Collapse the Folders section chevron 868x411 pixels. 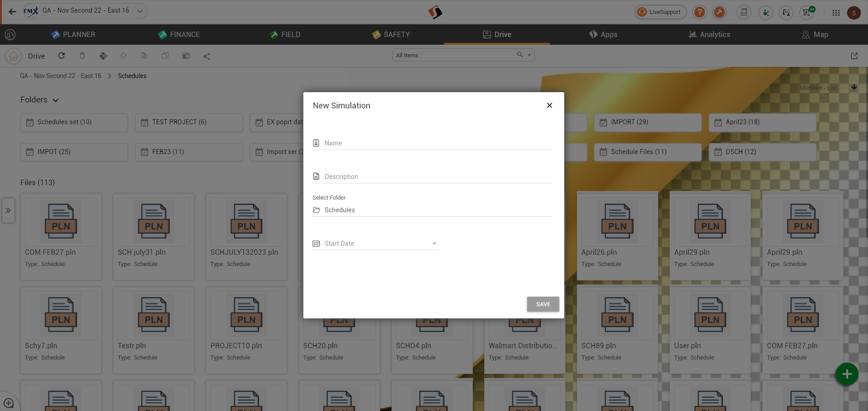click(56, 100)
